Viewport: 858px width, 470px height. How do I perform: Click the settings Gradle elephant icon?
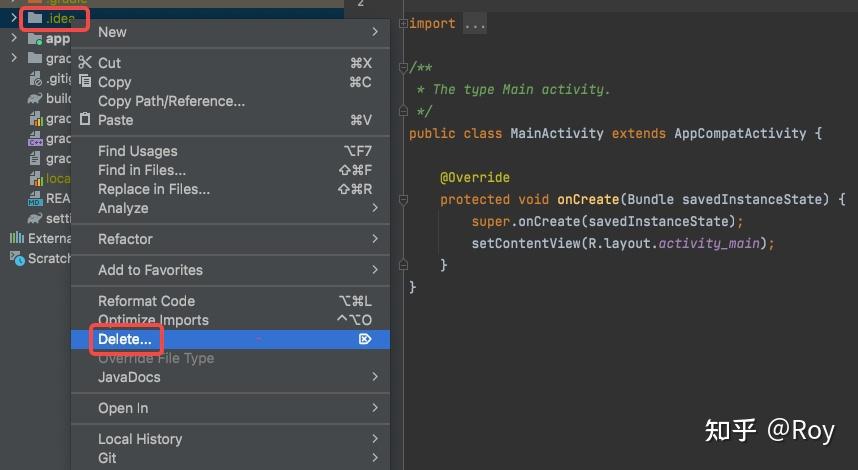coord(35,218)
